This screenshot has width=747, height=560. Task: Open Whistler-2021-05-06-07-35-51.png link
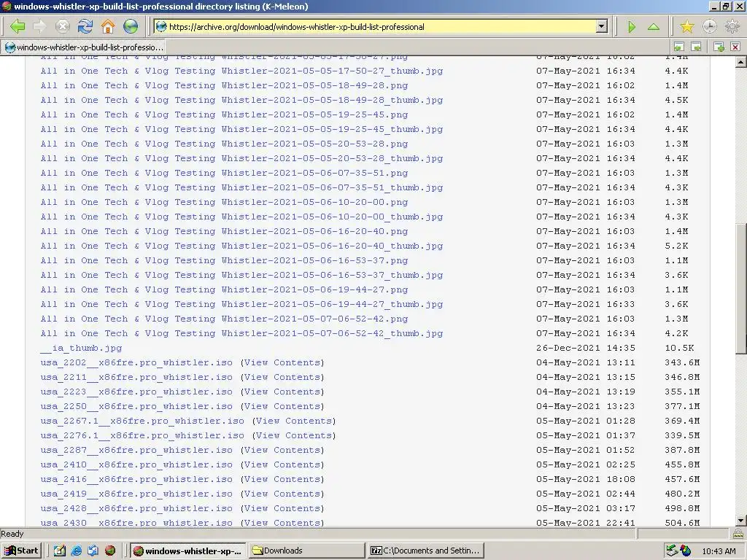point(224,173)
